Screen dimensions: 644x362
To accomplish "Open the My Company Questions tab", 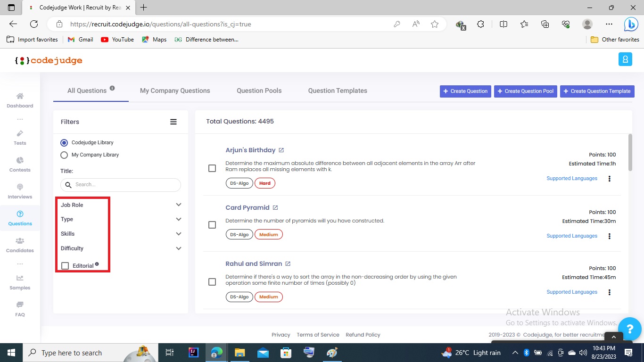I will click(175, 90).
